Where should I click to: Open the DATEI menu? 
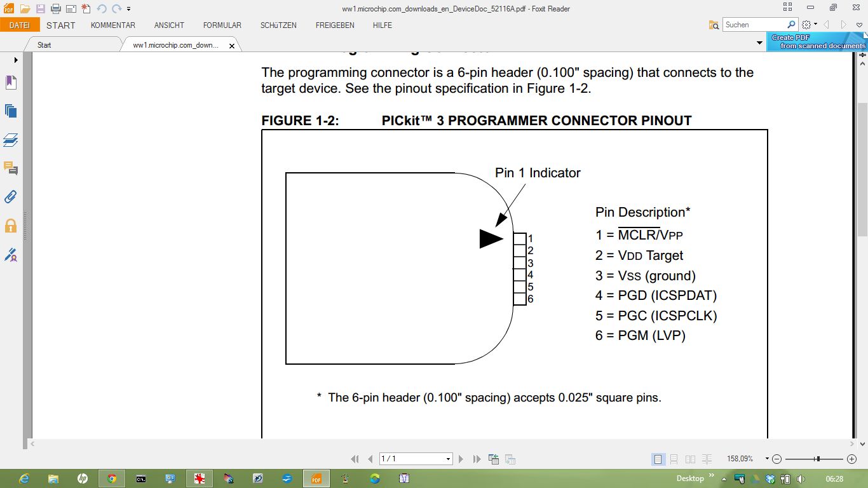20,25
